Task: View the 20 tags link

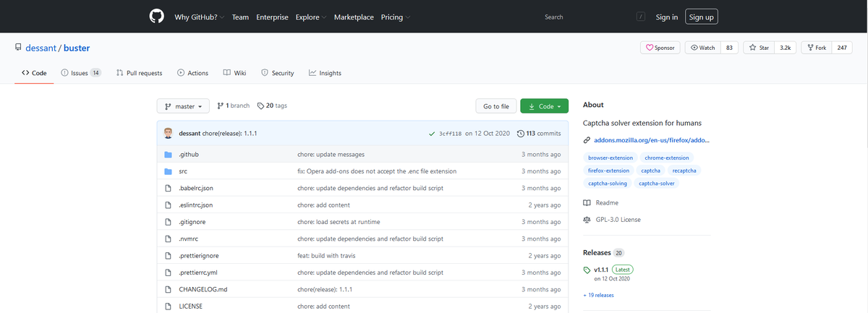Action: coord(272,106)
